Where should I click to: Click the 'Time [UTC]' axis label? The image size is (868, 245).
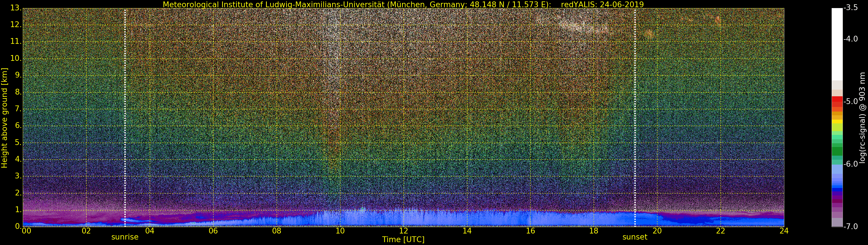click(403, 240)
